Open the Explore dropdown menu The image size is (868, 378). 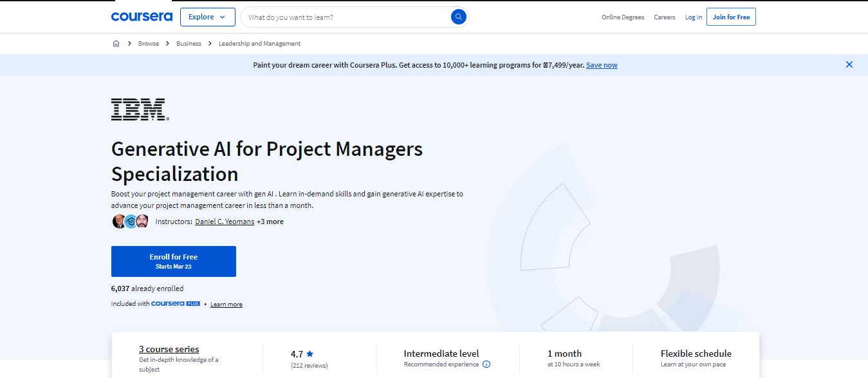click(x=207, y=17)
